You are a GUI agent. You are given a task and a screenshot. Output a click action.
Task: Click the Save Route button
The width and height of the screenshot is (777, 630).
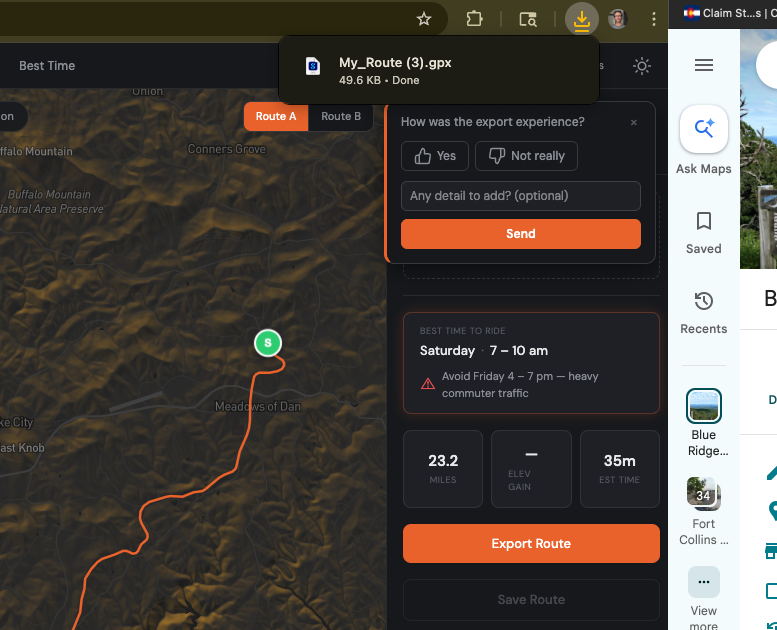531,600
